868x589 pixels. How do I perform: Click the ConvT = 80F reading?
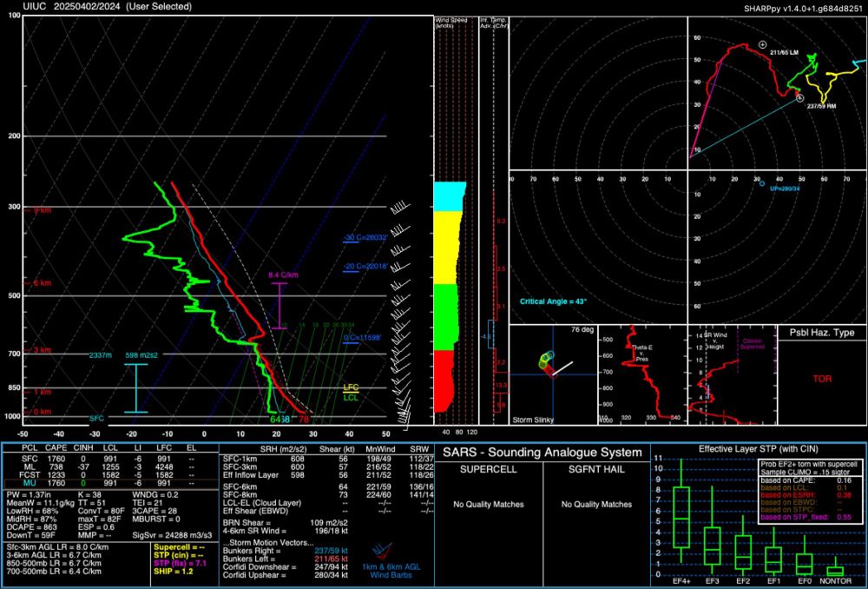tap(102, 511)
